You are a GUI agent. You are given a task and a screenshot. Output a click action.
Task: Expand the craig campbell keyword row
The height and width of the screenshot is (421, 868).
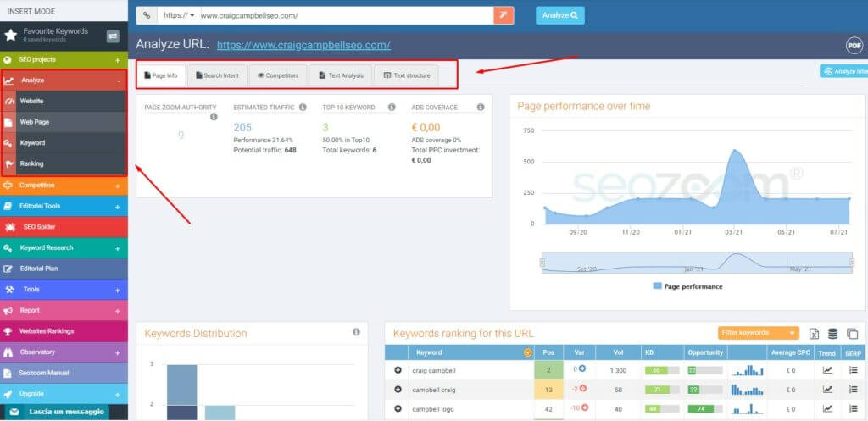pyautogui.click(x=398, y=370)
